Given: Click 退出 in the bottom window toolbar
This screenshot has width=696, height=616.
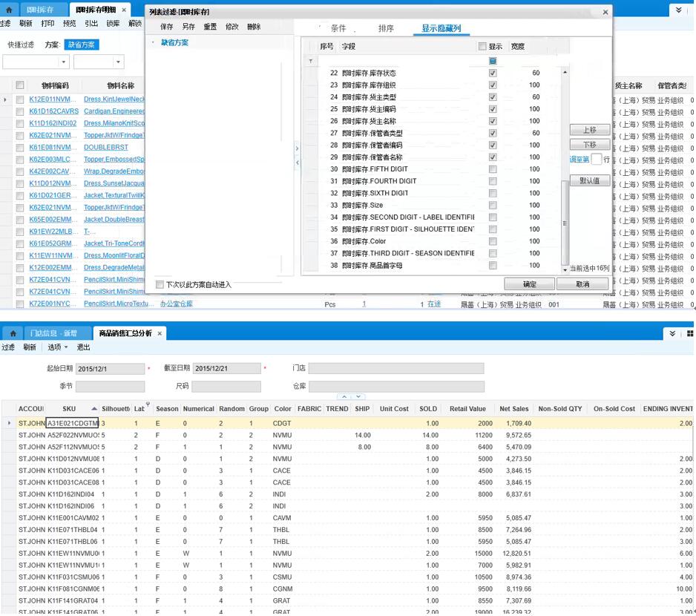Looking at the screenshot, I should point(83,347).
